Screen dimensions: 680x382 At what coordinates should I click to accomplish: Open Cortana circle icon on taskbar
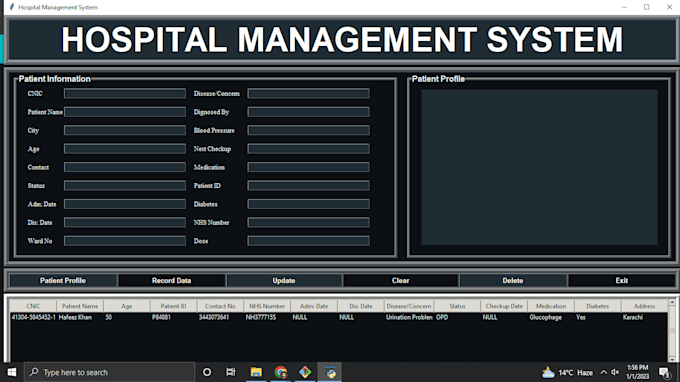[207, 372]
